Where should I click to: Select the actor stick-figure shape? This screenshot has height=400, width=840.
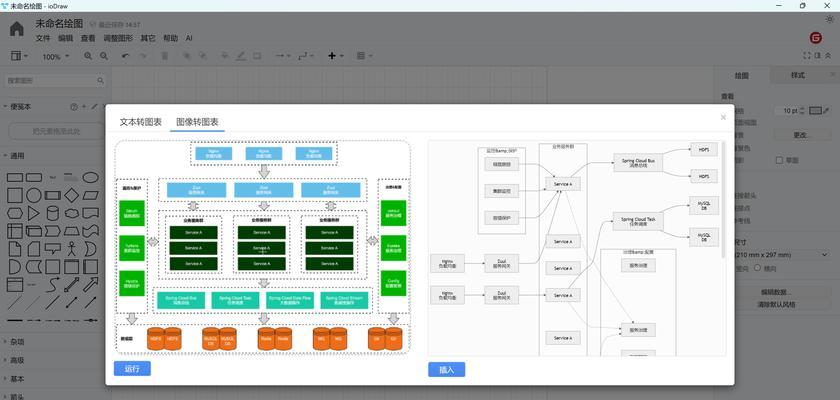coord(71,249)
